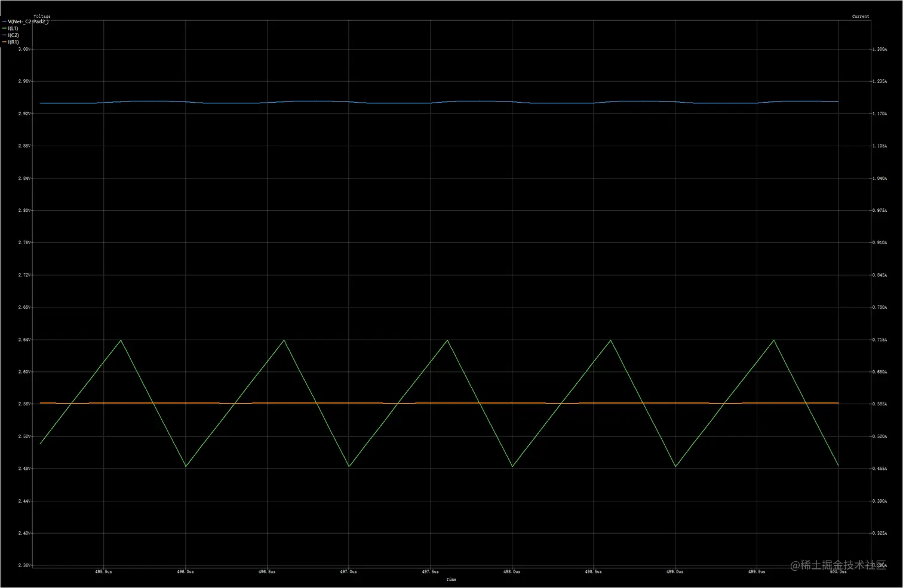
Task: Select the I(C2) legend entry
Action: pos(11,35)
